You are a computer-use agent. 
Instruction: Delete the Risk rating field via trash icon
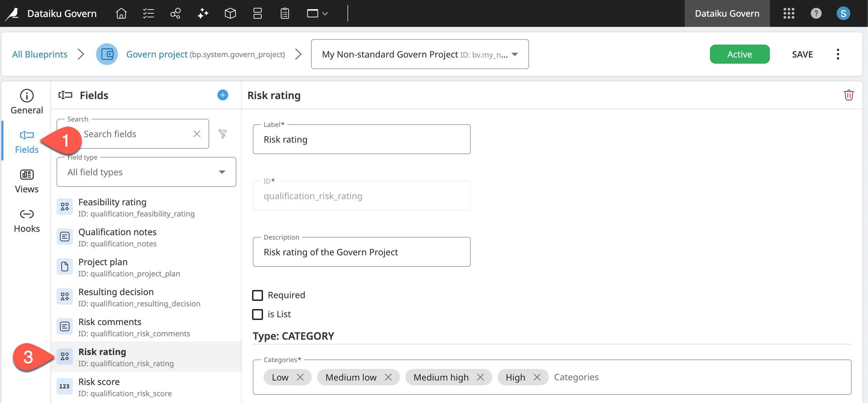pyautogui.click(x=849, y=95)
